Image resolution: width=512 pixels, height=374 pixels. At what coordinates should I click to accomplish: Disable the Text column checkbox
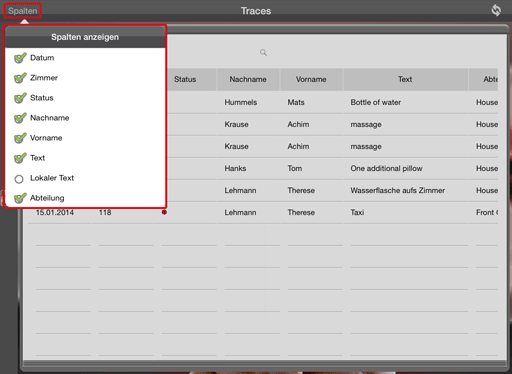[20, 158]
